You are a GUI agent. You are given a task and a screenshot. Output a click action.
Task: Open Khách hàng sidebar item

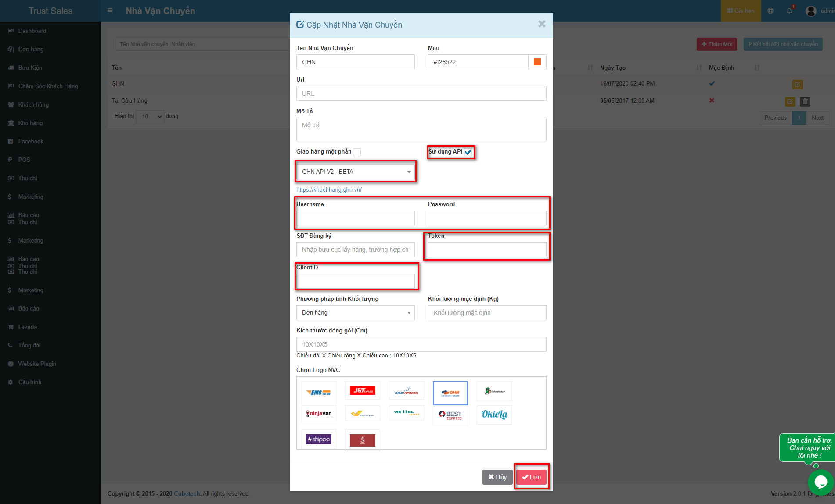click(x=33, y=104)
